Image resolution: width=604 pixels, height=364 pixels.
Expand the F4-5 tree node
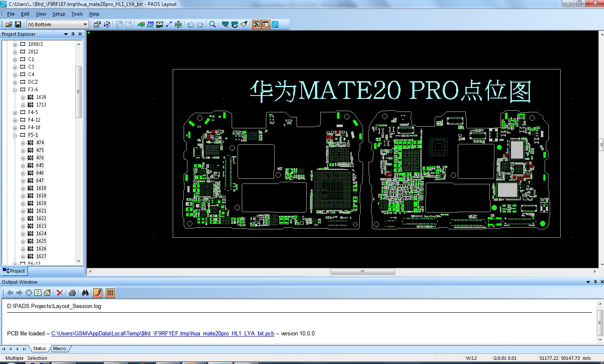click(15, 113)
